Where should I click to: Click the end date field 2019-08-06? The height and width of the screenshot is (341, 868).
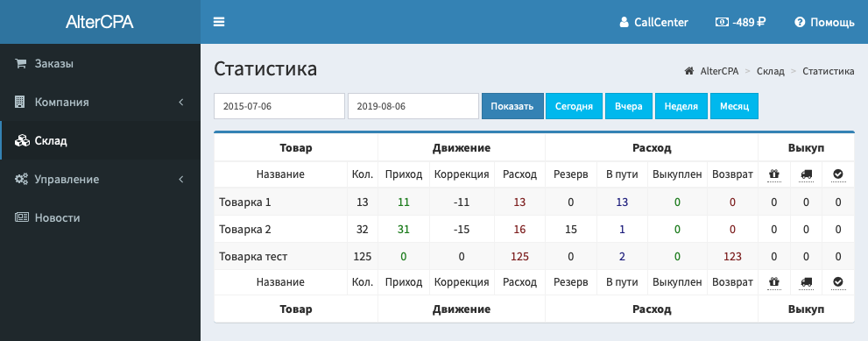413,106
